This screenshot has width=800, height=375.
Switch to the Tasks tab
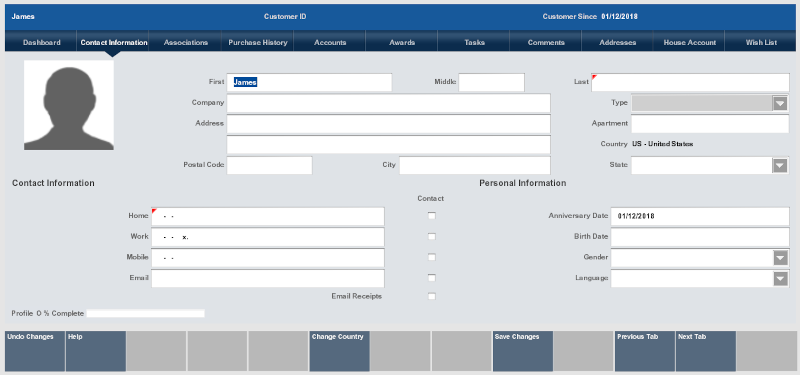pos(474,42)
